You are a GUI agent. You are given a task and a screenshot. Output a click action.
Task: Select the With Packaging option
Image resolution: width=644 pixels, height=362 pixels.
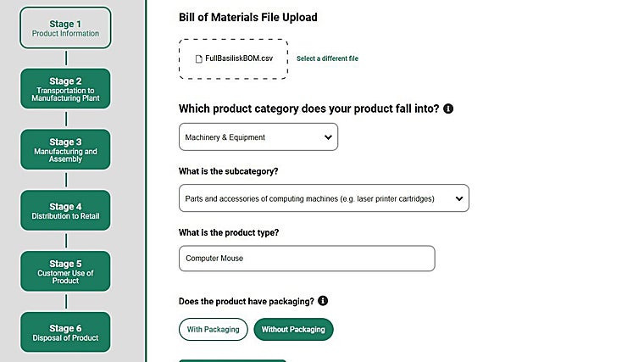(x=213, y=329)
